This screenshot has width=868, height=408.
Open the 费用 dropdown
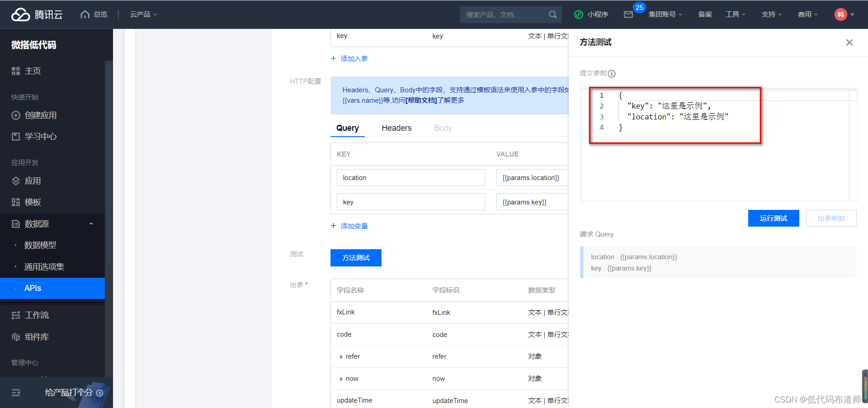808,14
